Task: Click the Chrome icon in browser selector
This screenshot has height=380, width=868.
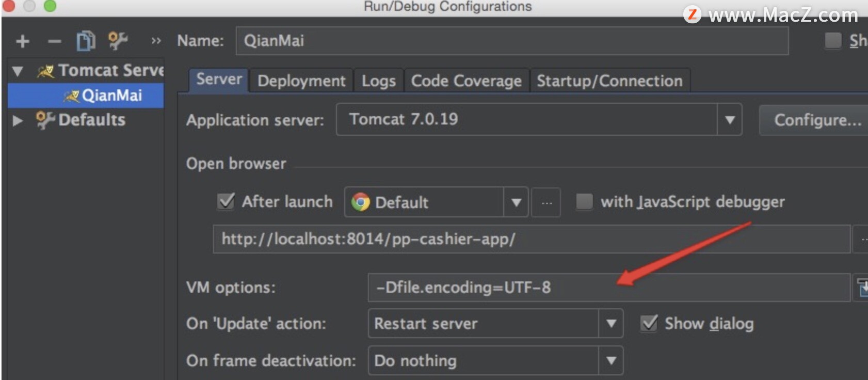Action: (x=361, y=202)
